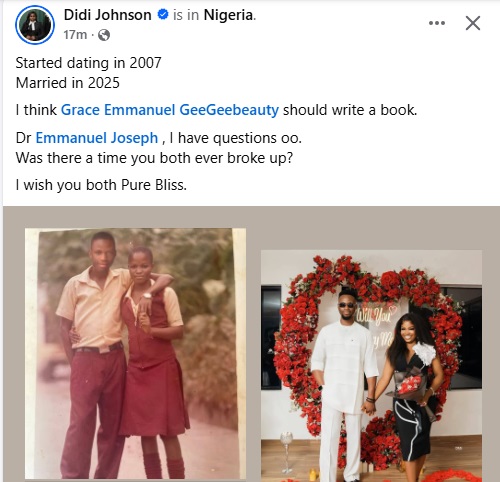The height and width of the screenshot is (482, 500).
Task: Click the Nigeria location link
Action: coord(228,15)
